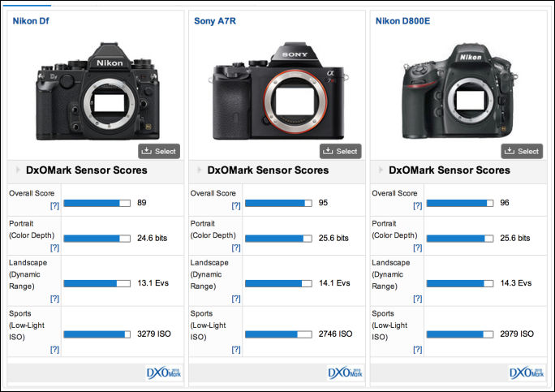
Task: Click the 14.3 Evs value
Action: click(516, 283)
